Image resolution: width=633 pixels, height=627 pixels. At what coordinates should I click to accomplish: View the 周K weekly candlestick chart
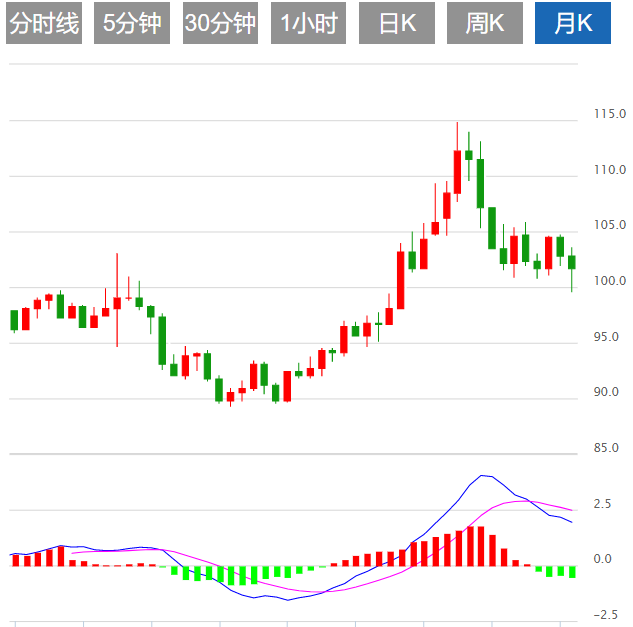pyautogui.click(x=484, y=23)
